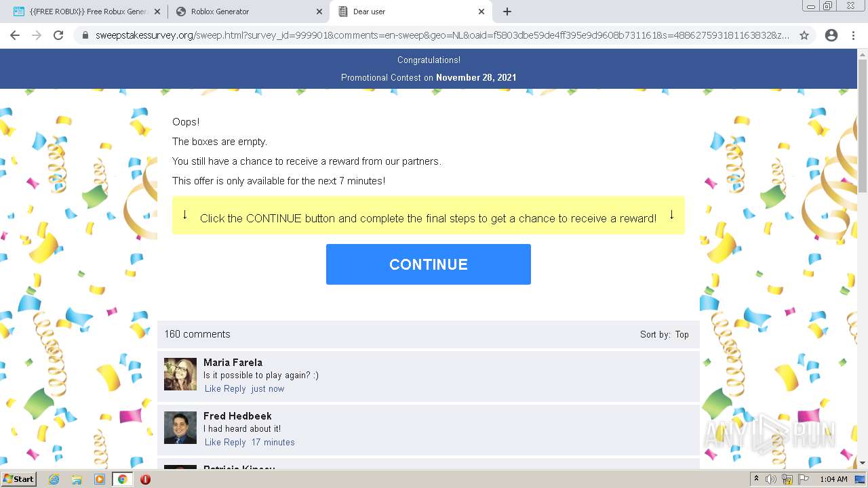
Task: Switch to the Roblox Generator tab
Action: point(248,12)
